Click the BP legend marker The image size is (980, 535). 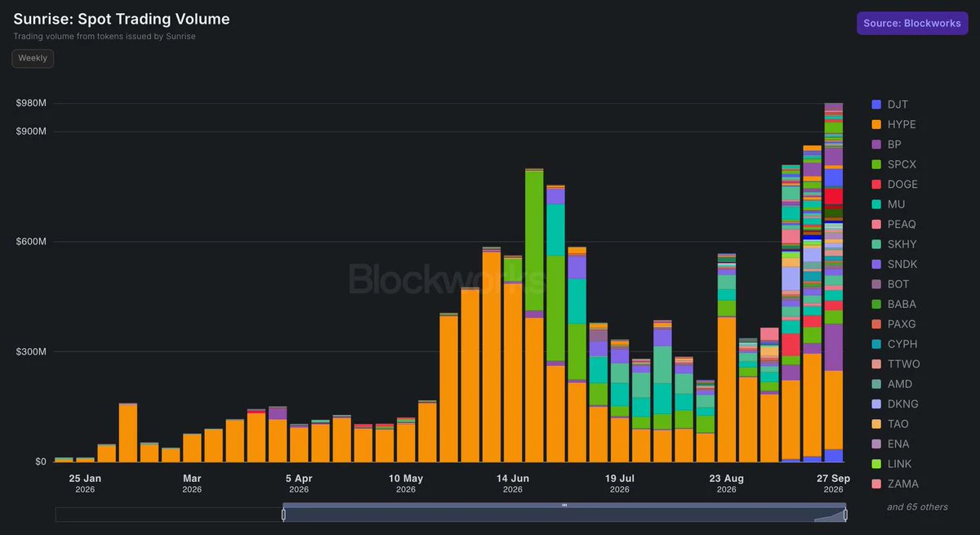click(876, 145)
